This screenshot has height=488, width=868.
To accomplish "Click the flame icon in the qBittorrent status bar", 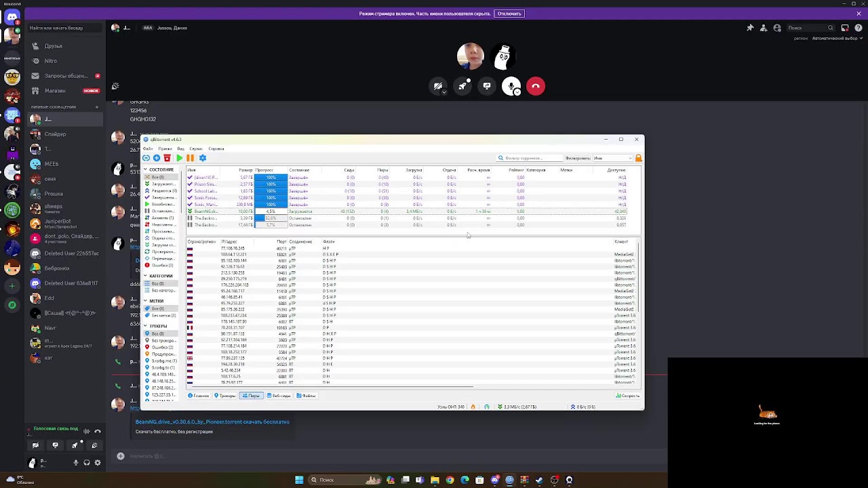I will coord(473,407).
